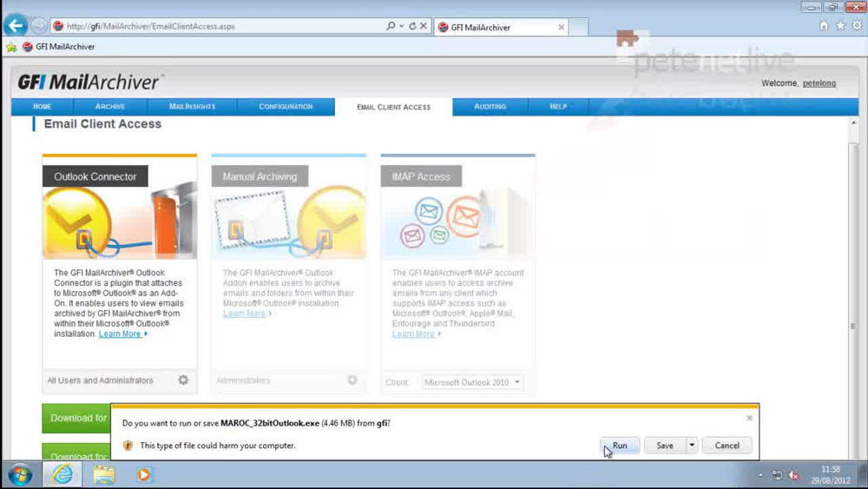Stop loading with the address bar X icon

424,26
